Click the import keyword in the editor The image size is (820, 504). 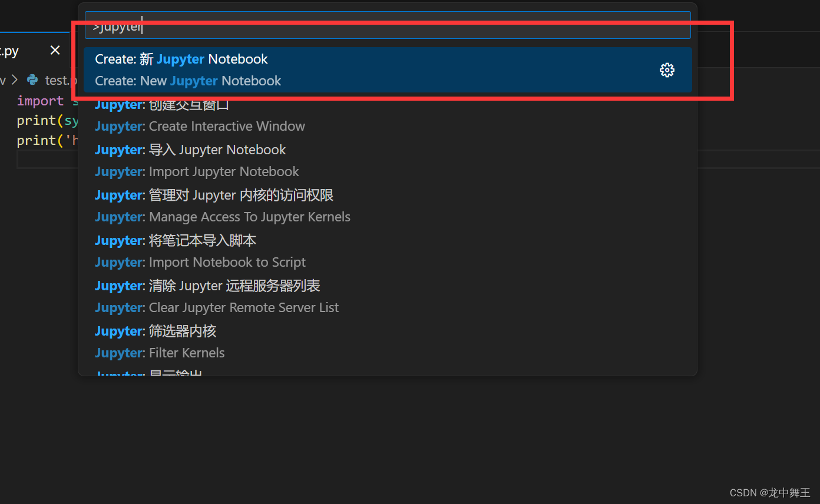pos(40,101)
